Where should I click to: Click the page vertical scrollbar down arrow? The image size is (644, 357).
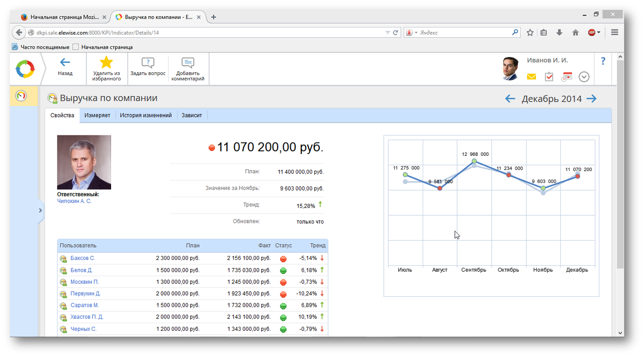pyautogui.click(x=620, y=333)
